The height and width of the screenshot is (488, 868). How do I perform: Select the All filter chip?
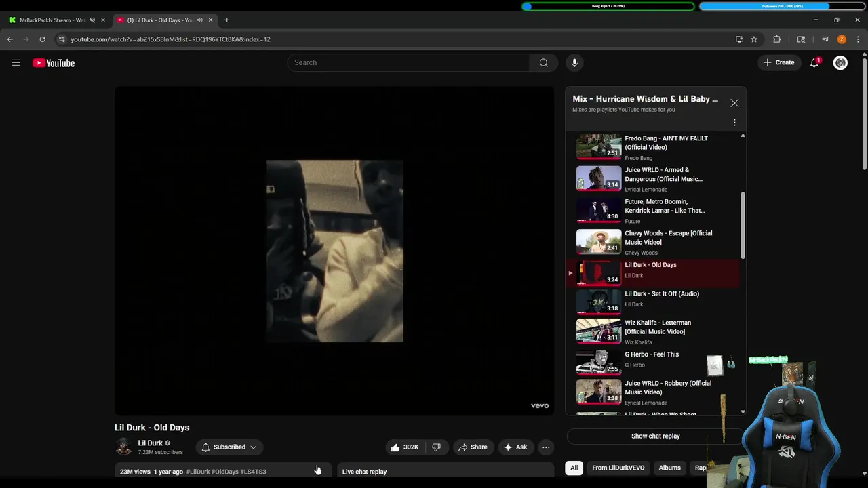pyautogui.click(x=574, y=468)
